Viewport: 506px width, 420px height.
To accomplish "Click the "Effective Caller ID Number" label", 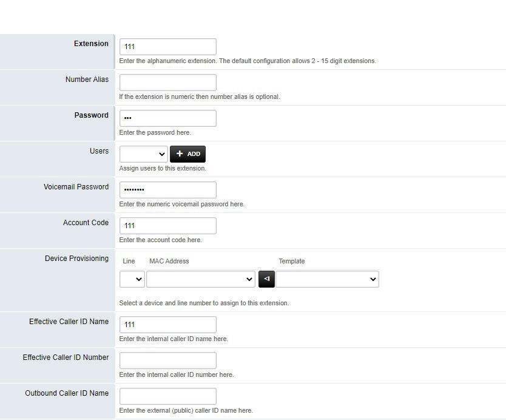I will click(x=66, y=357).
